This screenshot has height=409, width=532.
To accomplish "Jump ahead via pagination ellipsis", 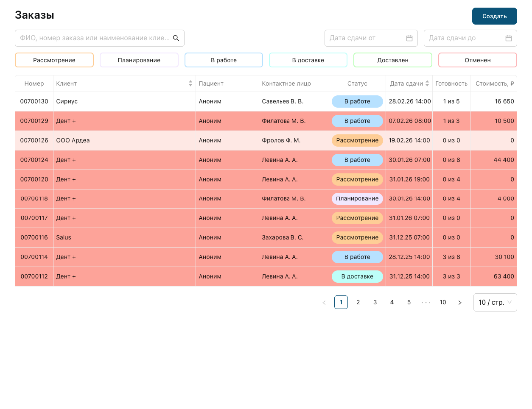I will point(426,303).
